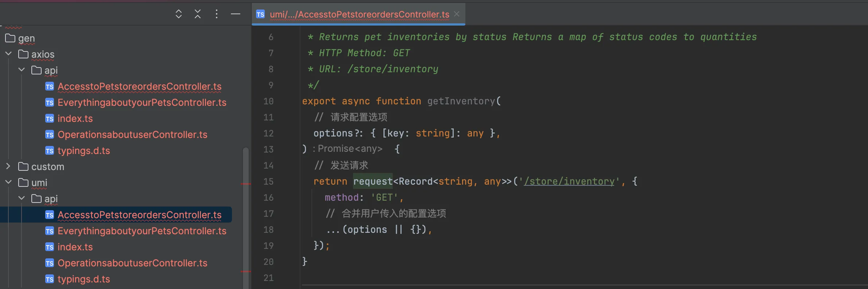Image resolution: width=868 pixels, height=289 pixels.
Task: Click the TypeScript file icon in editor tab
Action: 260,14
